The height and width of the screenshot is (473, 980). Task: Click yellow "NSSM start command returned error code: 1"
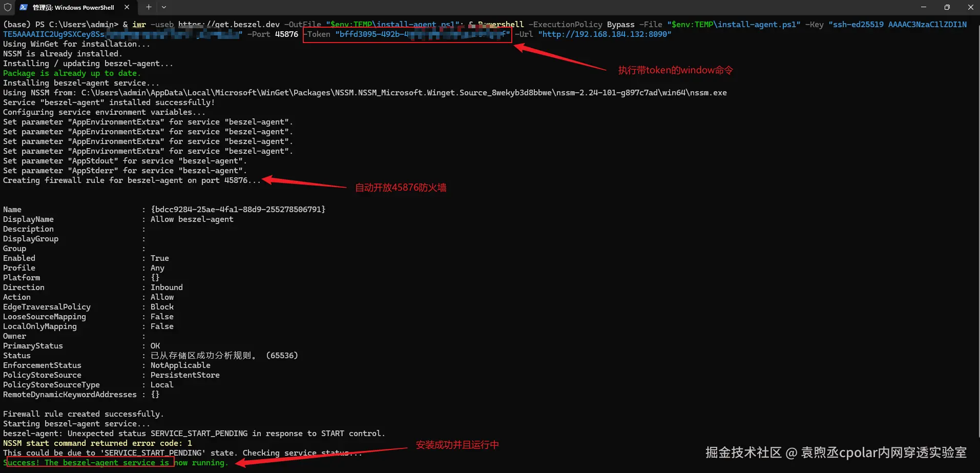pyautogui.click(x=97, y=443)
